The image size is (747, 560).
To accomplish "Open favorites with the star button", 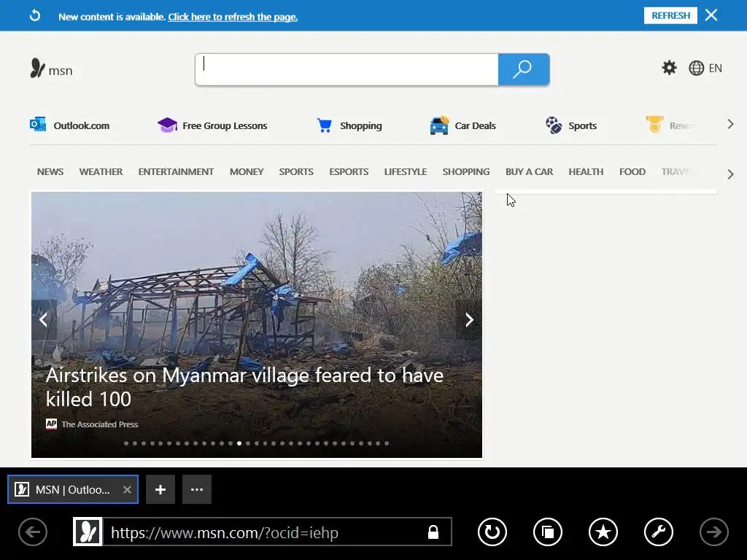I will [603, 532].
